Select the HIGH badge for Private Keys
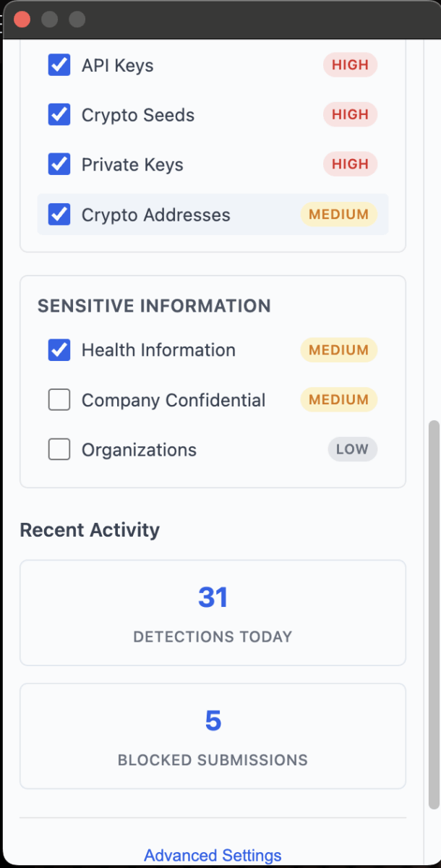The image size is (441, 868). [350, 165]
